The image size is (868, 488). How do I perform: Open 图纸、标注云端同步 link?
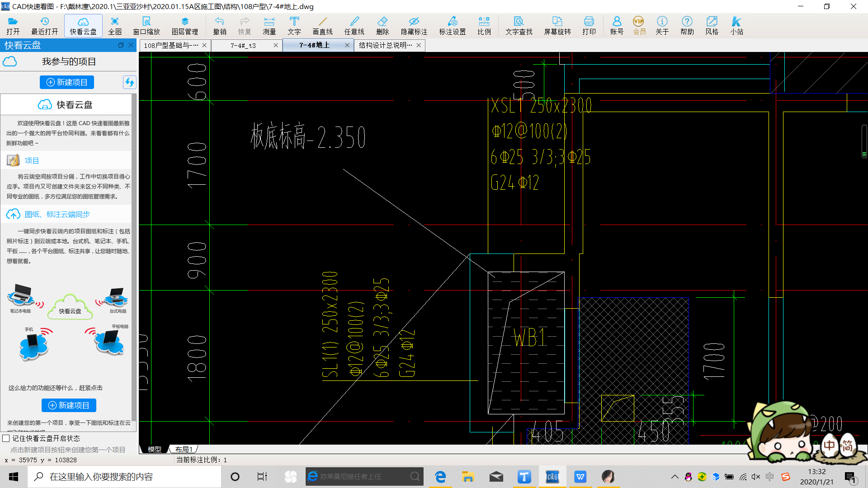click(x=57, y=214)
